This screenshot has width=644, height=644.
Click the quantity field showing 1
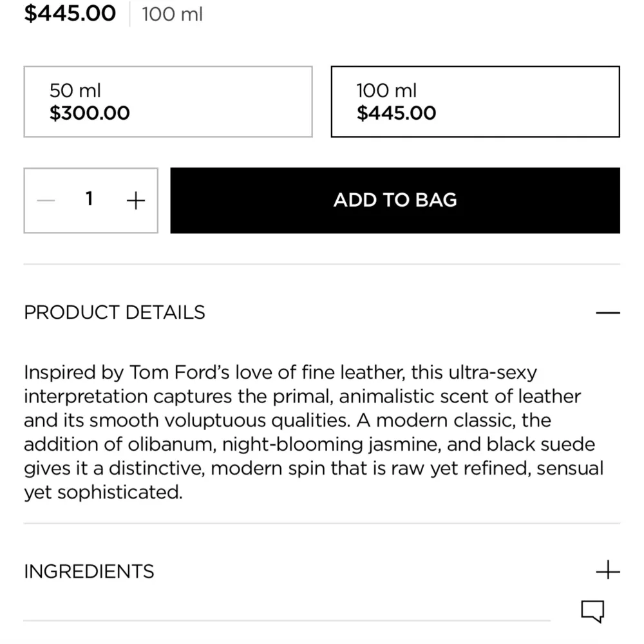[x=90, y=200]
